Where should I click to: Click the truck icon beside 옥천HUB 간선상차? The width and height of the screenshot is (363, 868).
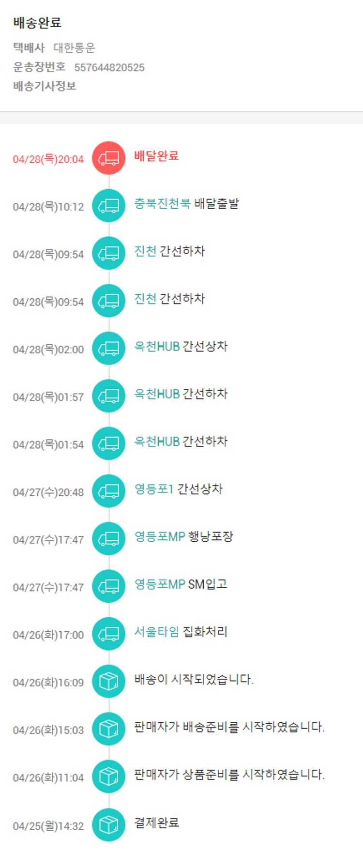[109, 348]
